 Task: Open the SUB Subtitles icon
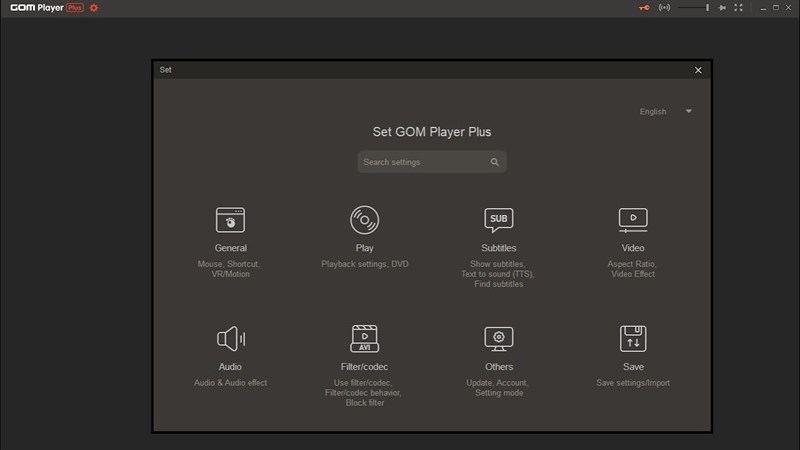tap(498, 220)
